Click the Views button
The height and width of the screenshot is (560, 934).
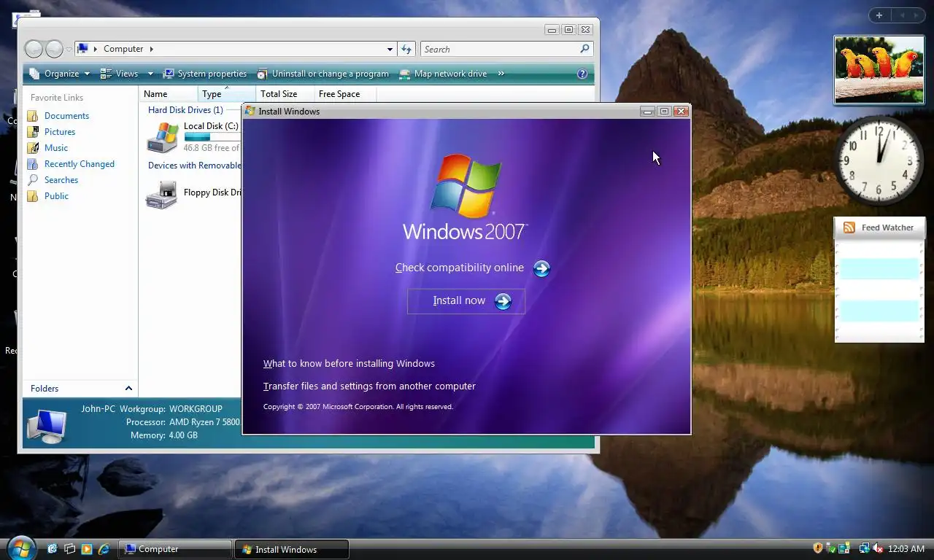pyautogui.click(x=119, y=74)
